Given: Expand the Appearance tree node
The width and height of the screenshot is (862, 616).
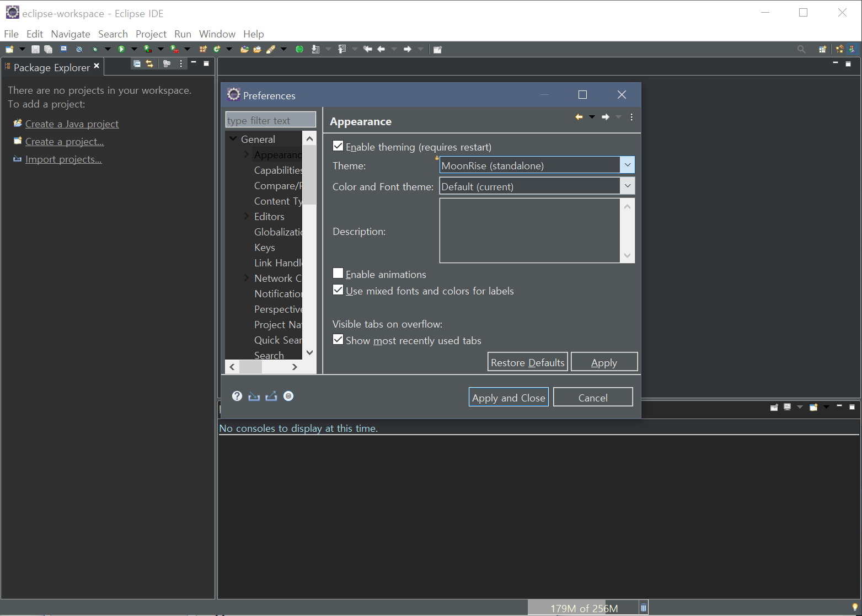Looking at the screenshot, I should [x=246, y=154].
